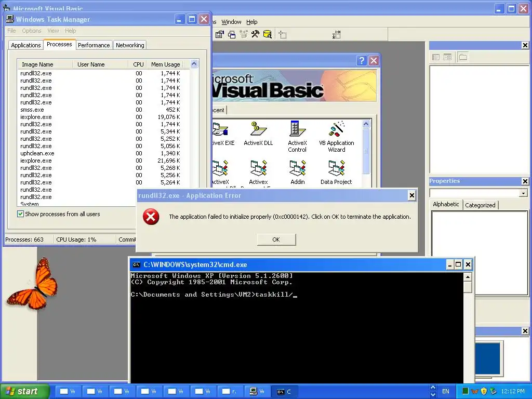Click the project type list scrollbar thumb
The height and width of the screenshot is (399, 532).
pos(366,151)
